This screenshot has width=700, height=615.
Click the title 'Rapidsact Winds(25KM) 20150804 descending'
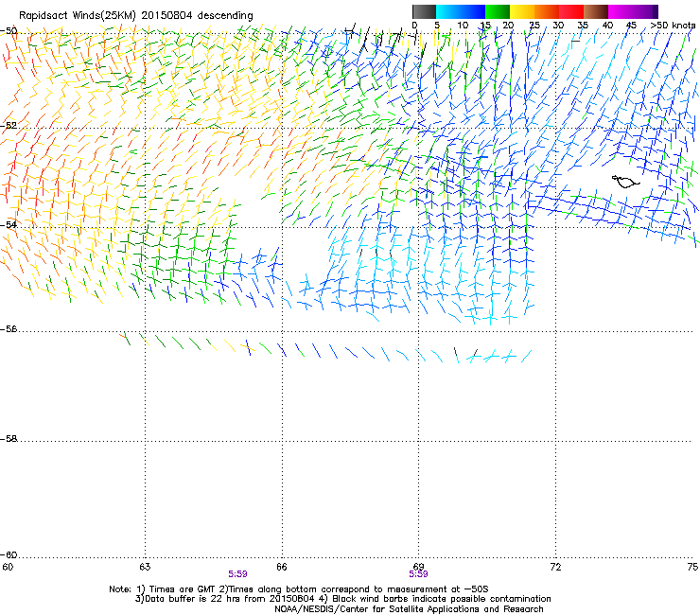pos(135,16)
